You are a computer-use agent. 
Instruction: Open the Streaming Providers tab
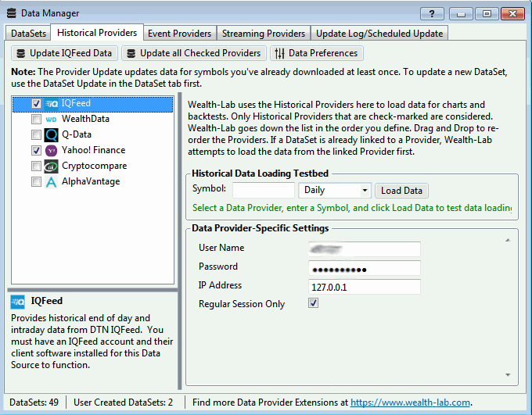(263, 34)
